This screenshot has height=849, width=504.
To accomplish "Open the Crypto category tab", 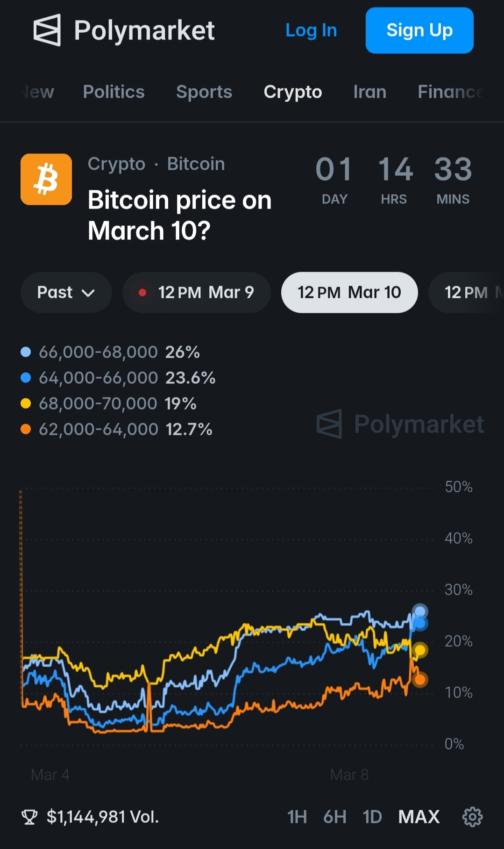I will 292,92.
